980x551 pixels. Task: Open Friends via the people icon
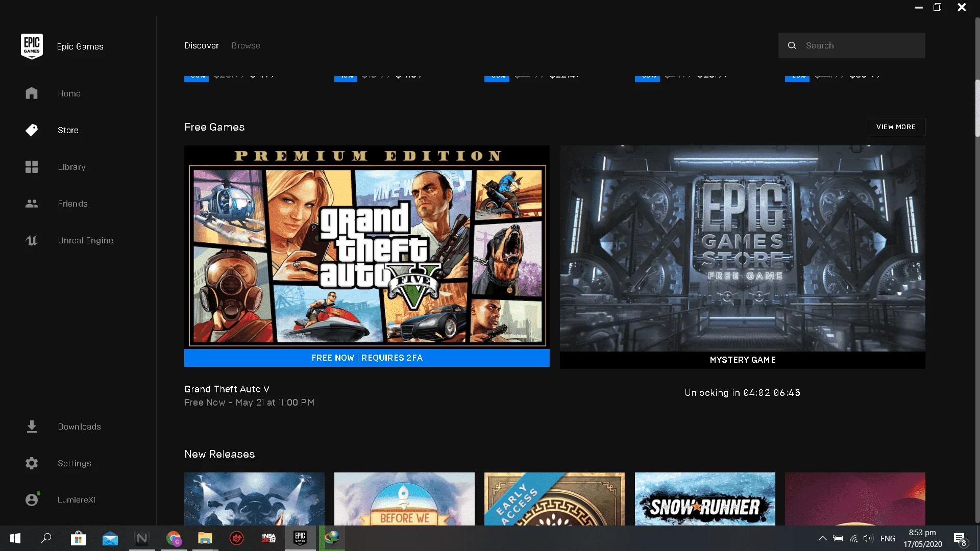pyautogui.click(x=32, y=204)
